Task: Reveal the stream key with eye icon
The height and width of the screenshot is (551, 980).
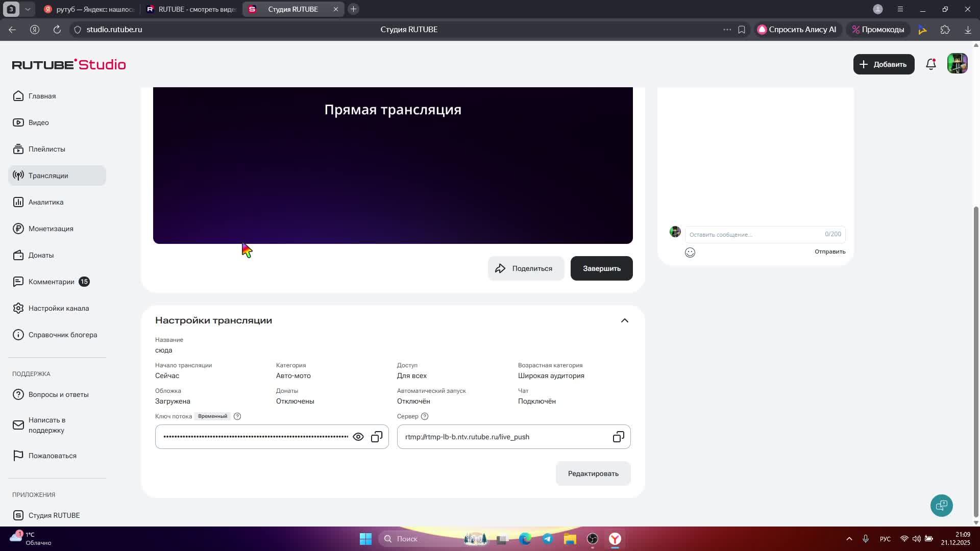Action: click(358, 437)
